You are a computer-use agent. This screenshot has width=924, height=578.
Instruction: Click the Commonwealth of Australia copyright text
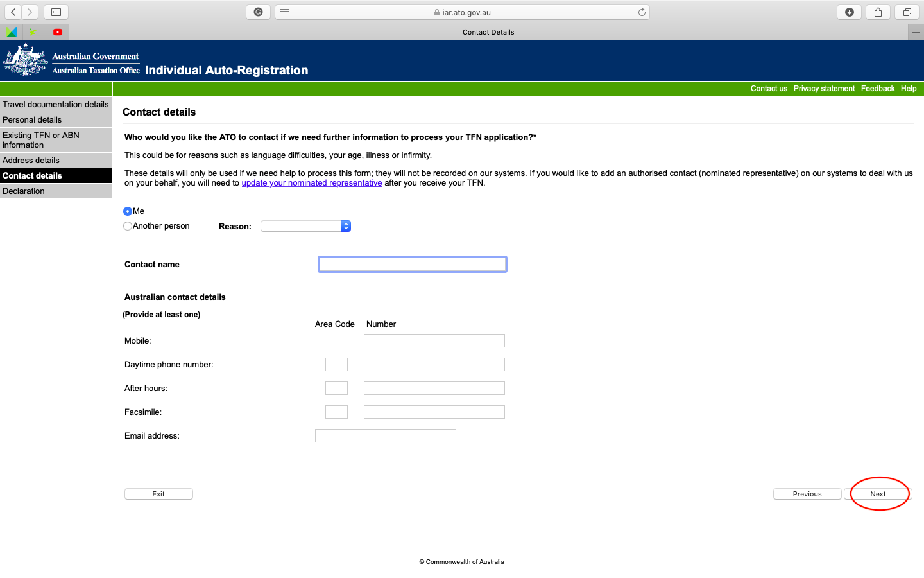tap(462, 562)
